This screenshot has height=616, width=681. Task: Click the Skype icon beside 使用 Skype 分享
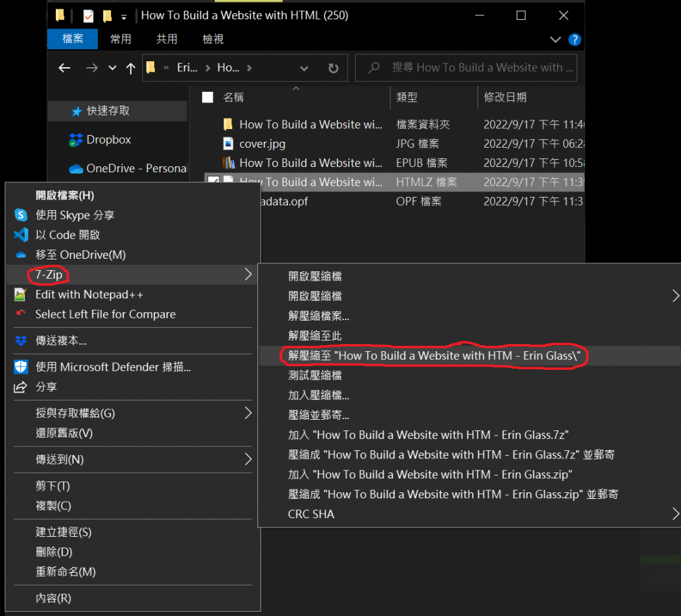[x=21, y=215]
